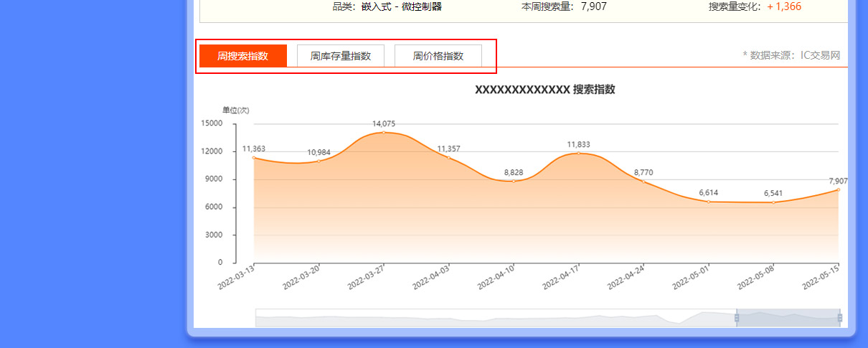The image size is (868, 348).
Task: Click the 单位(次) axis unit label
Action: click(235, 110)
